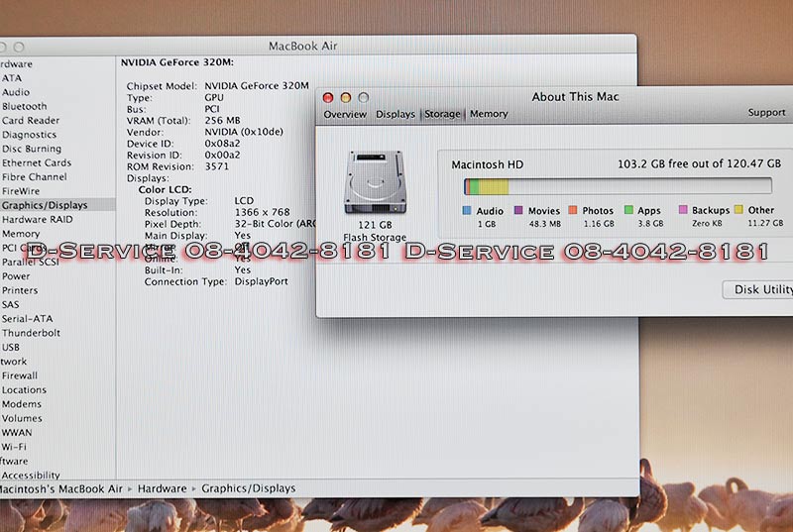The height and width of the screenshot is (532, 793).
Task: Select Audio in the hardware sidebar
Action: [16, 92]
